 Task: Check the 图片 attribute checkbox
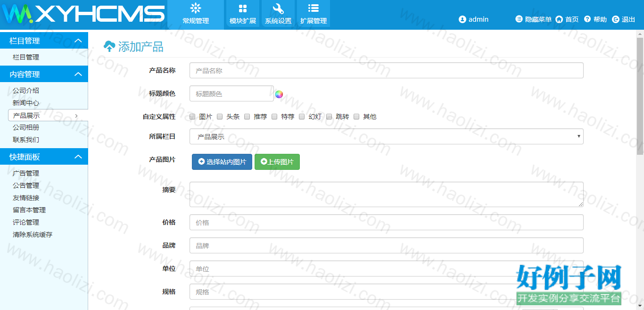coord(192,117)
